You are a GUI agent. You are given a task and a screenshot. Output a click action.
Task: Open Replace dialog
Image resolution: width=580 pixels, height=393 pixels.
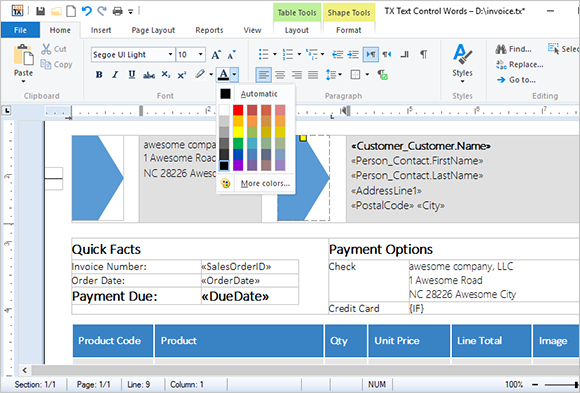click(519, 64)
